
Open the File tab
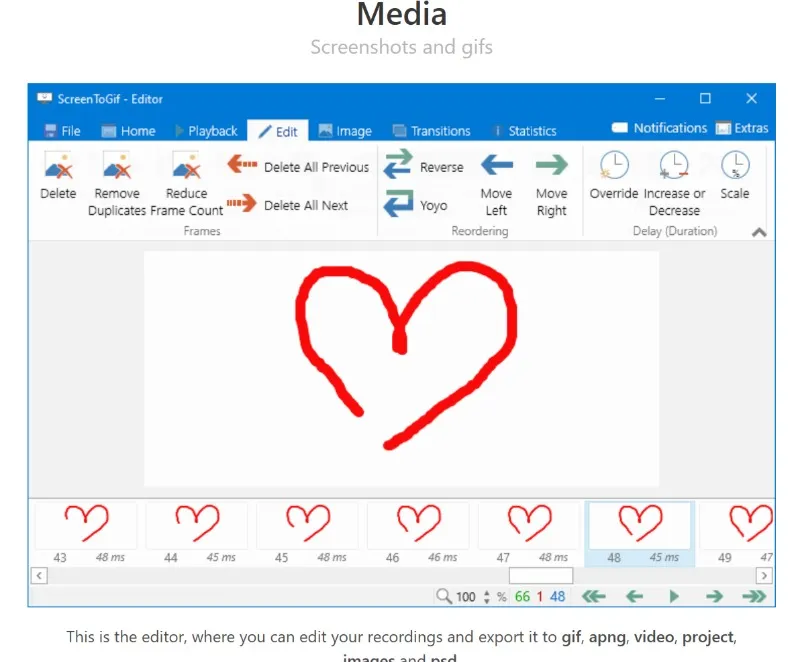click(x=62, y=131)
